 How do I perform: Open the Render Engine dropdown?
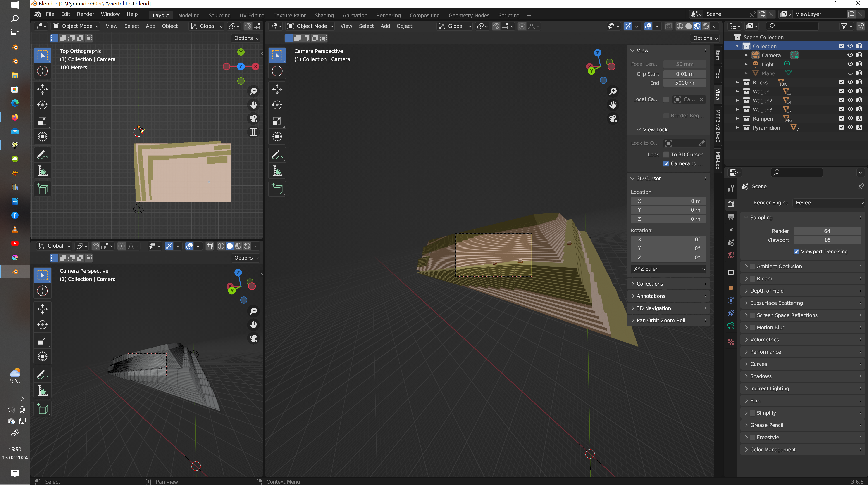[x=828, y=203]
